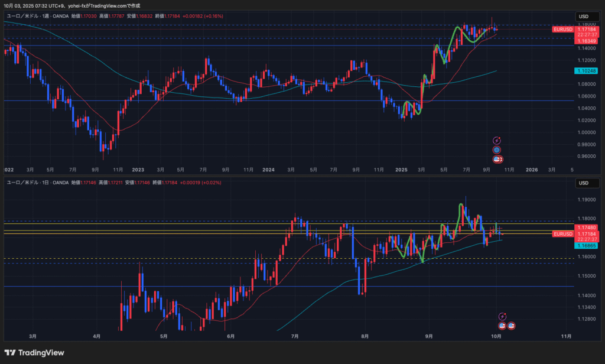Click the purple lightning event icon on daily chart

[x=502, y=317]
